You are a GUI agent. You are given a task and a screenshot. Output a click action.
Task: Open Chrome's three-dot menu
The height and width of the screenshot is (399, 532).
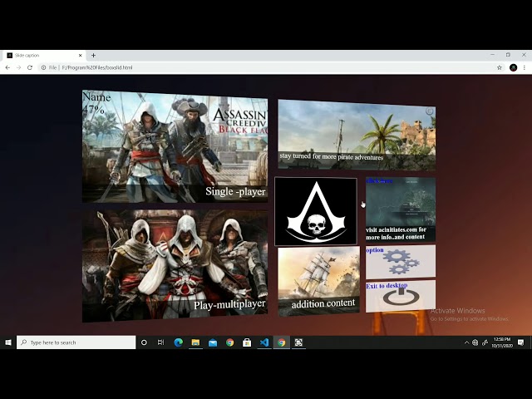point(525,67)
